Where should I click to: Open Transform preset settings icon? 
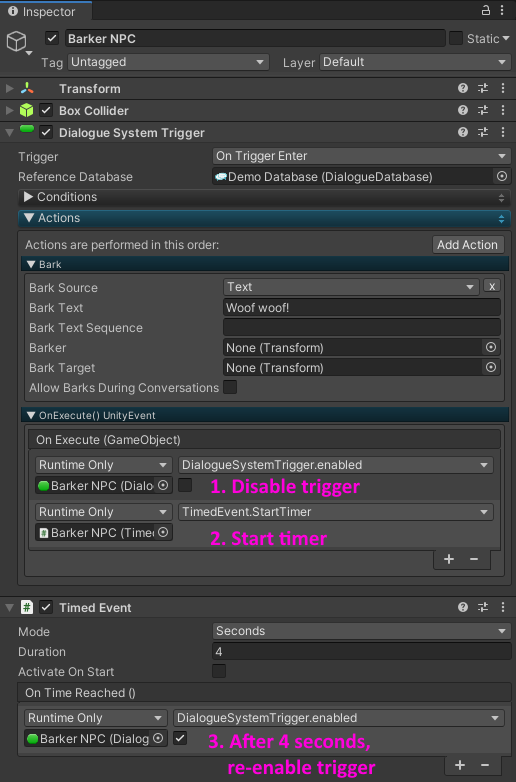coord(483,88)
